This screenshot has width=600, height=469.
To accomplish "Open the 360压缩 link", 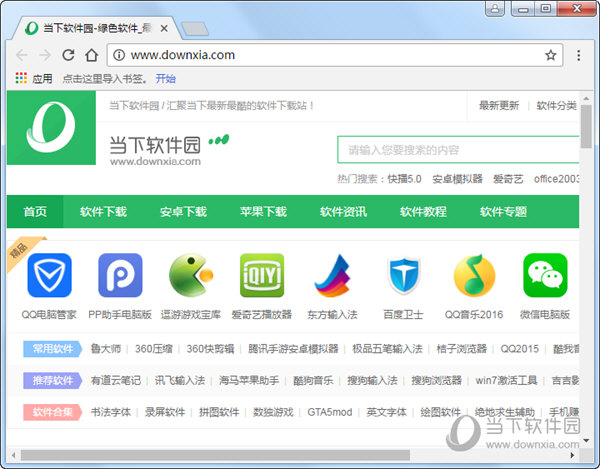I will click(x=154, y=348).
